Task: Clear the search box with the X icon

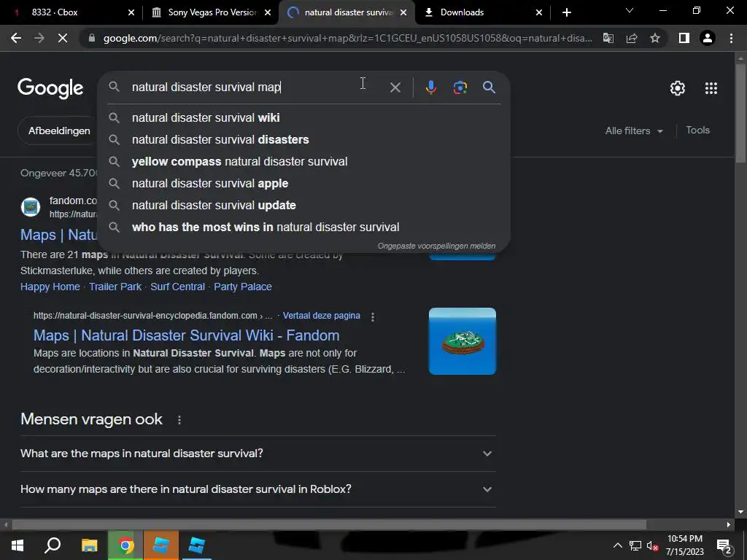Action: 395,87
